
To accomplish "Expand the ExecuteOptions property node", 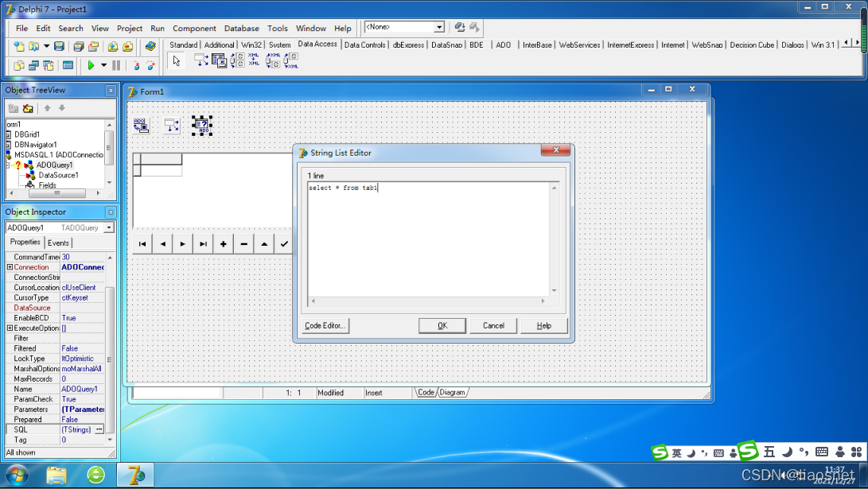I will [x=10, y=328].
